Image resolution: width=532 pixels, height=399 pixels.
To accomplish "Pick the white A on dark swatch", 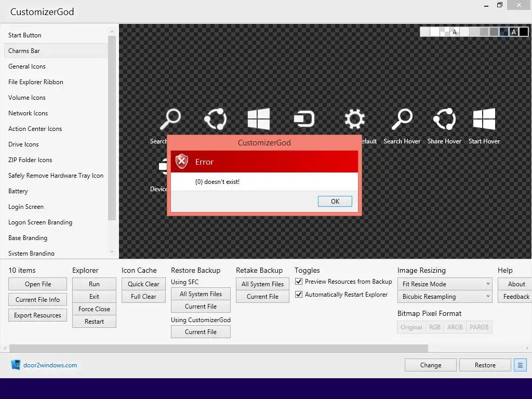I will pyautogui.click(x=514, y=32).
